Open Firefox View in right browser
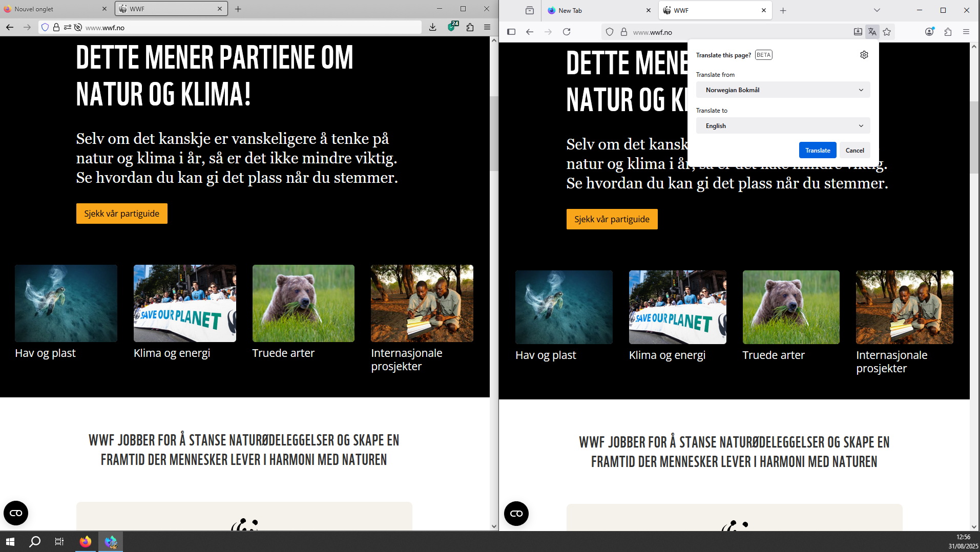This screenshot has width=980, height=552. tap(530, 10)
